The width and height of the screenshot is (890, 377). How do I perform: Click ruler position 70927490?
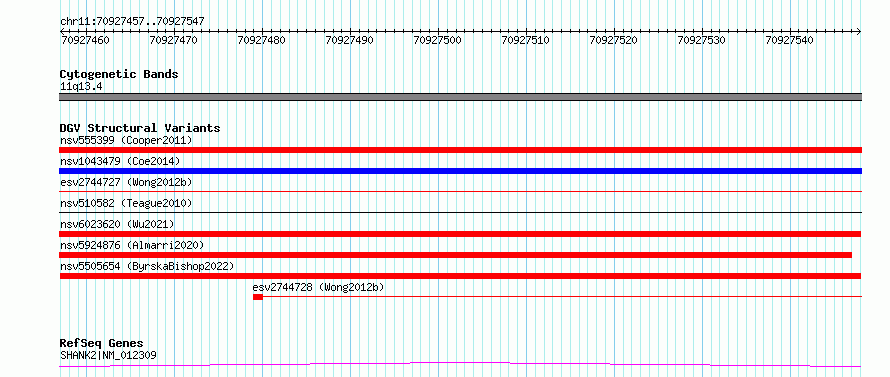[350, 40]
